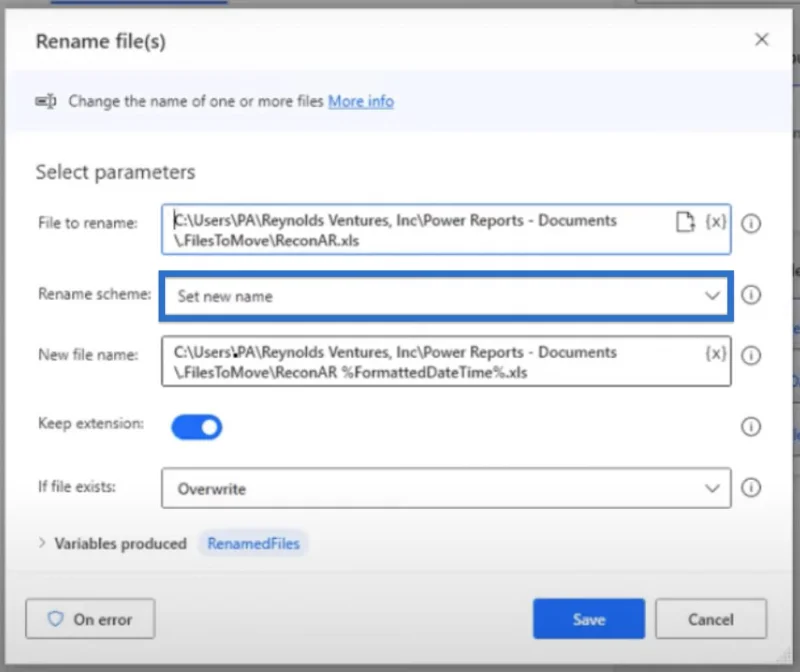Click the Select parameters heading
This screenshot has width=800, height=672.
tap(115, 172)
